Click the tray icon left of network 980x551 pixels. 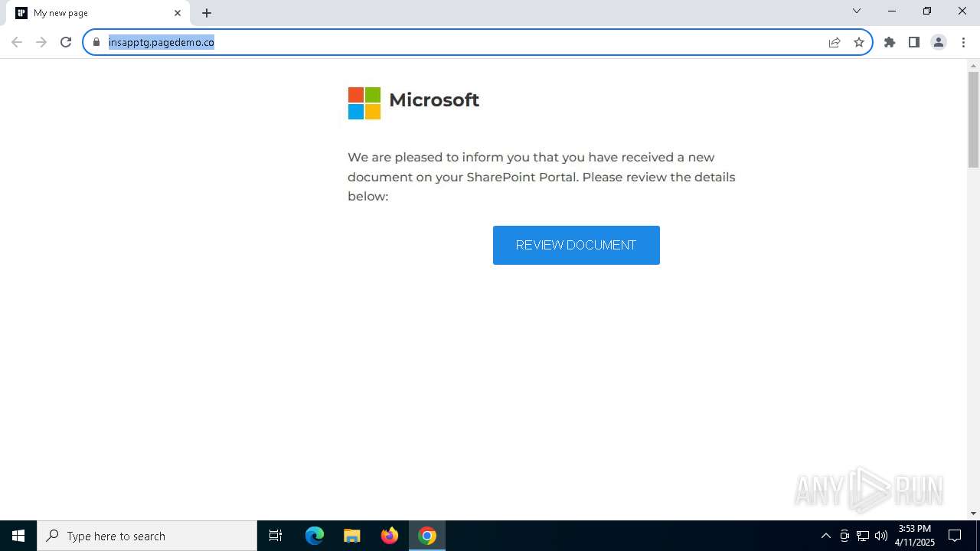tap(844, 536)
